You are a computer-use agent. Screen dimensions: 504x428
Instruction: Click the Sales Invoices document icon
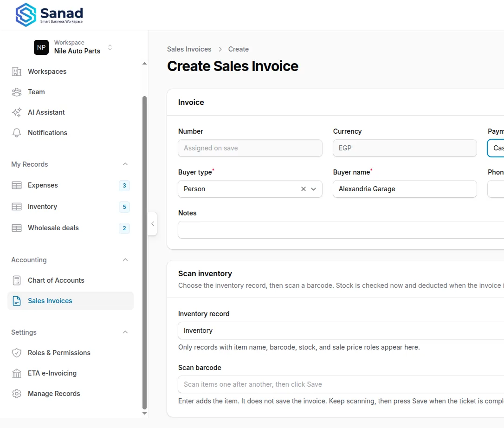[17, 301]
